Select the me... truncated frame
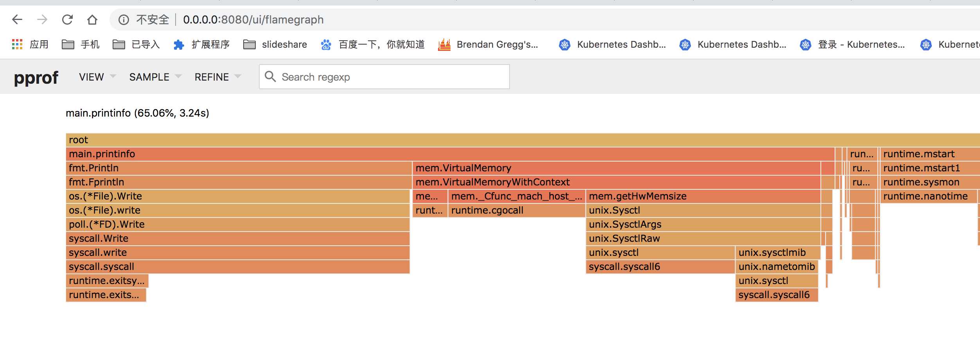The height and width of the screenshot is (356, 980). tap(430, 196)
